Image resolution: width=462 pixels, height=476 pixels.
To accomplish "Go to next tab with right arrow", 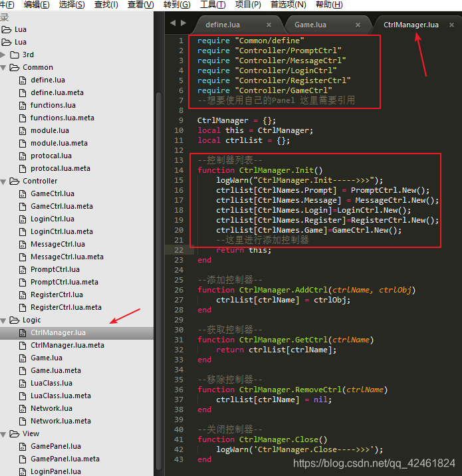I will point(183,23).
